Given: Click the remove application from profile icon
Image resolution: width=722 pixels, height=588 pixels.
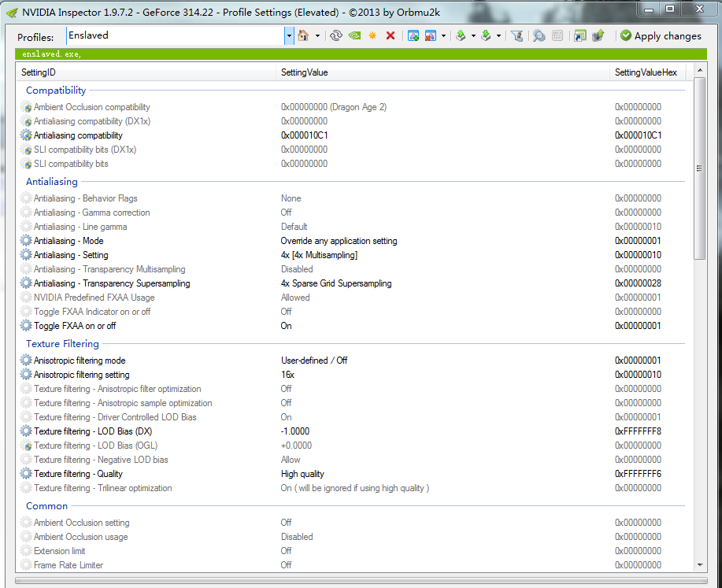Looking at the screenshot, I should 431,35.
